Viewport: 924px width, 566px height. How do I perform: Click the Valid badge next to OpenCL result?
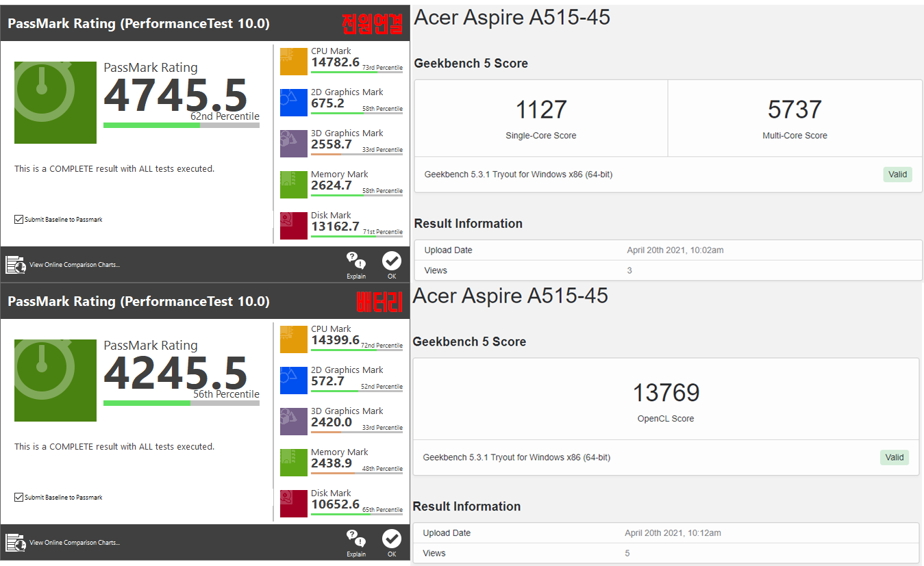(895, 457)
